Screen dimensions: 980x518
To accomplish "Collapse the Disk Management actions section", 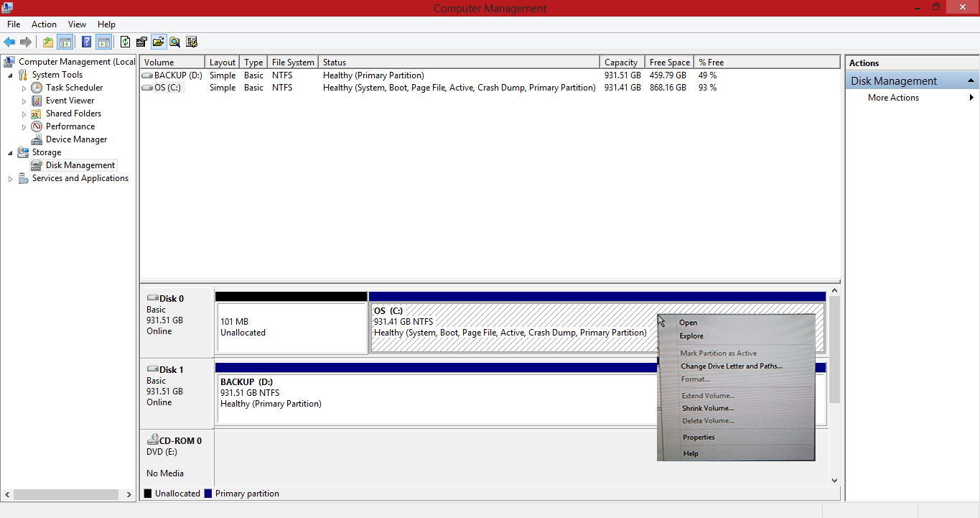I will 971,81.
